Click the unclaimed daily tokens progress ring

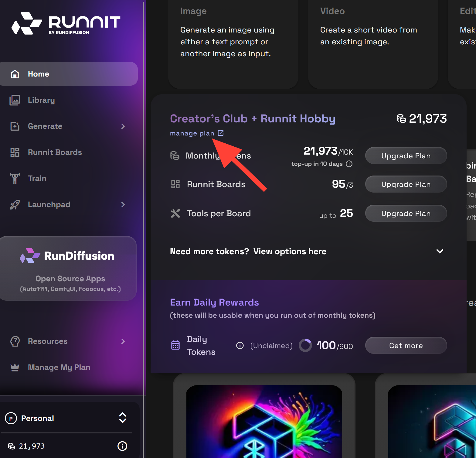(x=305, y=345)
